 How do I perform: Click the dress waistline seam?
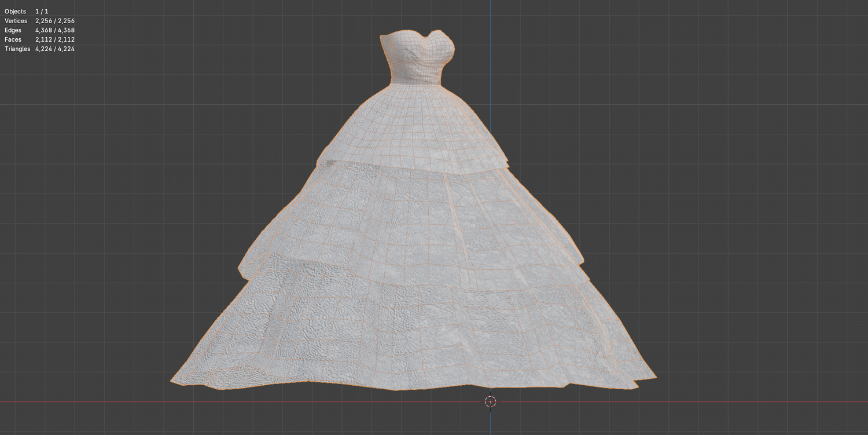[x=416, y=85]
